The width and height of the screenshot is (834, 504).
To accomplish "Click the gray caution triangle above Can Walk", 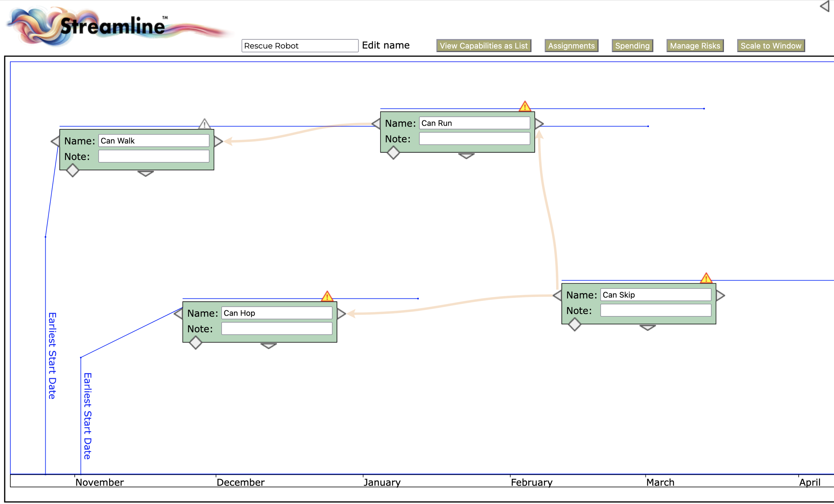I will (x=204, y=124).
